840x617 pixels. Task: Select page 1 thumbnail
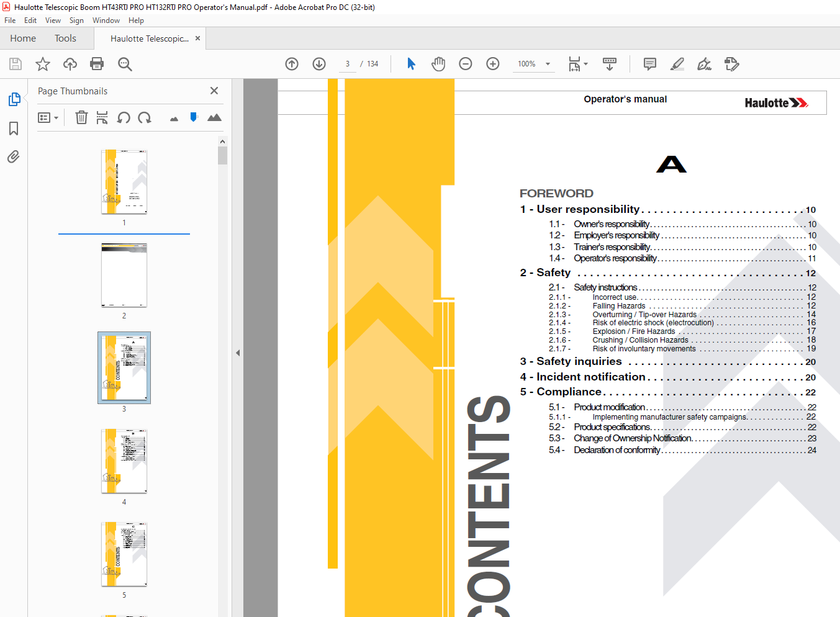coord(124,182)
